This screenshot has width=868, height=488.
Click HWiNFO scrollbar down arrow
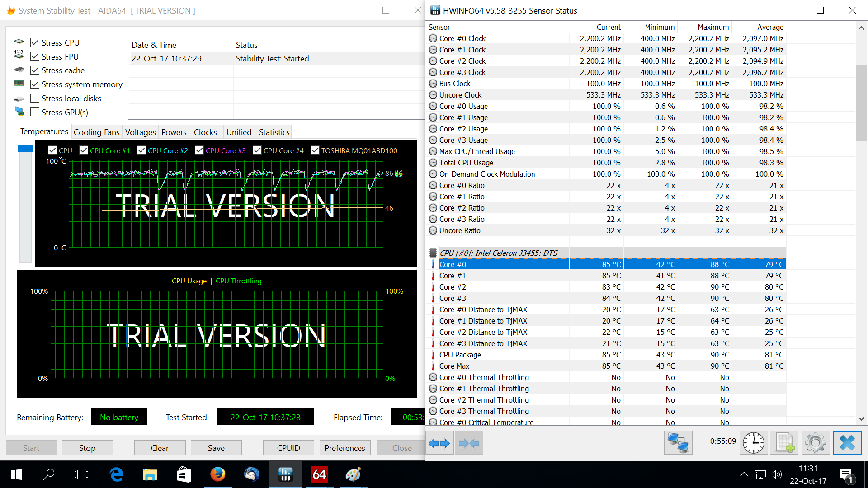tap(861, 419)
